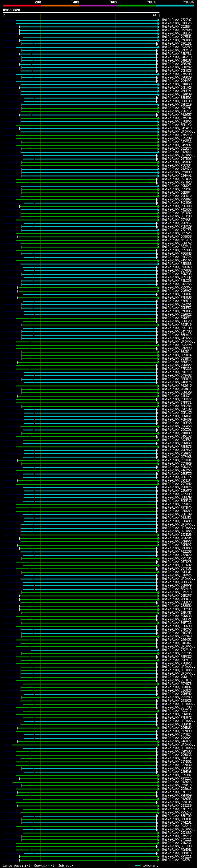Select the UniRef100_B6U284 label
The image size is (197, 868).
point(177,406)
